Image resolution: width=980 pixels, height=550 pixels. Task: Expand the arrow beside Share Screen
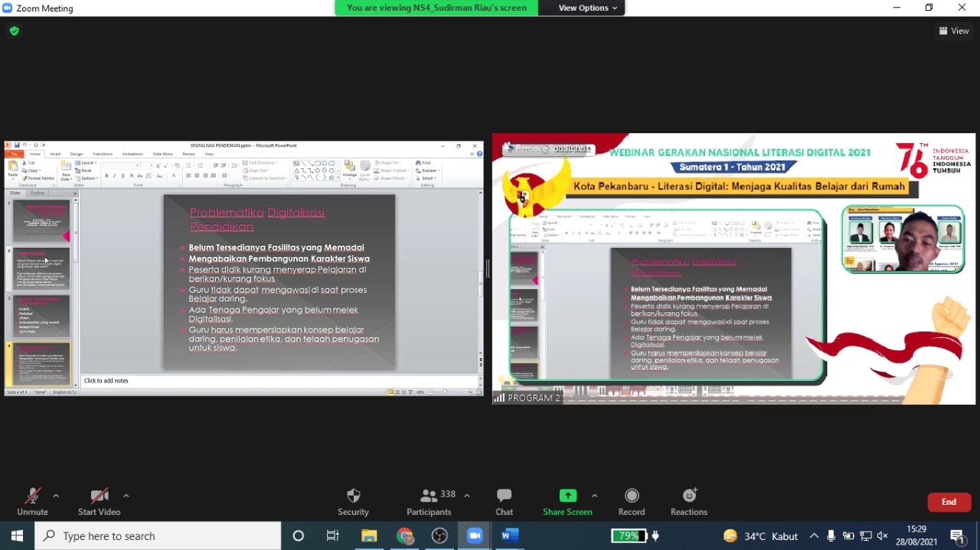(594, 496)
